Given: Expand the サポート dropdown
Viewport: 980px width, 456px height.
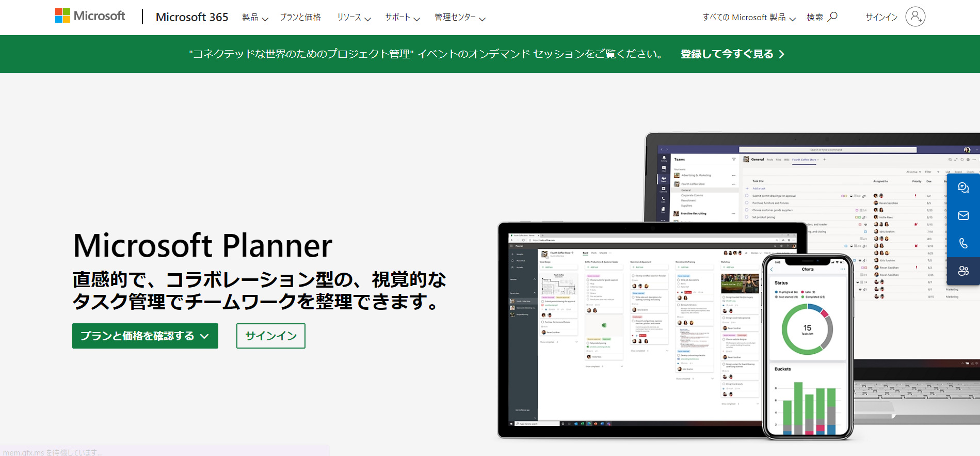Looking at the screenshot, I should tap(403, 18).
